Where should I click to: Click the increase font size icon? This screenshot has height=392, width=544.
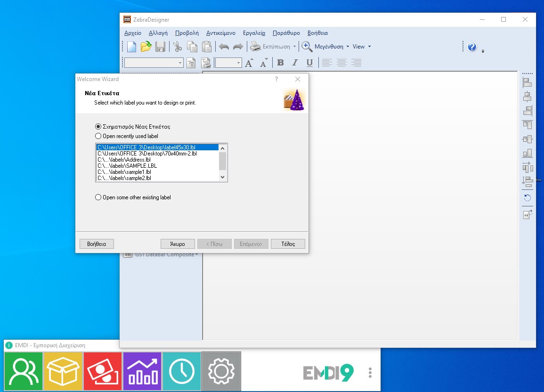click(249, 63)
